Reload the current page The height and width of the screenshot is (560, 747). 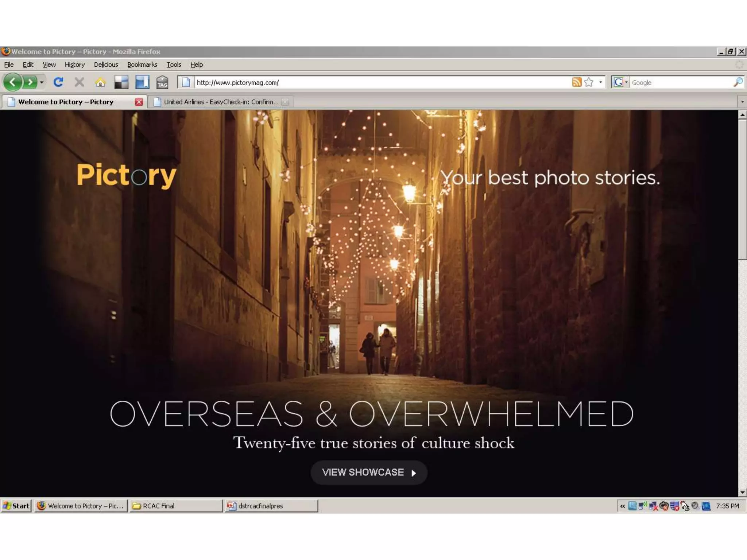[58, 82]
